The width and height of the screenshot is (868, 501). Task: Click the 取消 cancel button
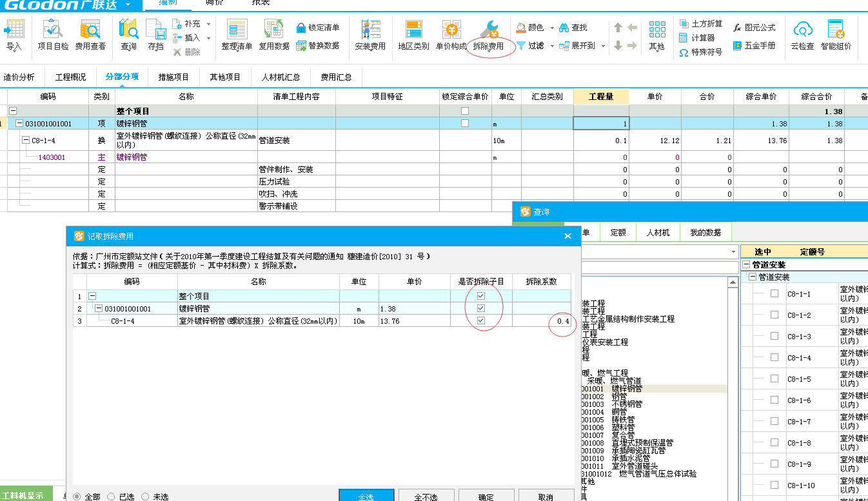546,495
